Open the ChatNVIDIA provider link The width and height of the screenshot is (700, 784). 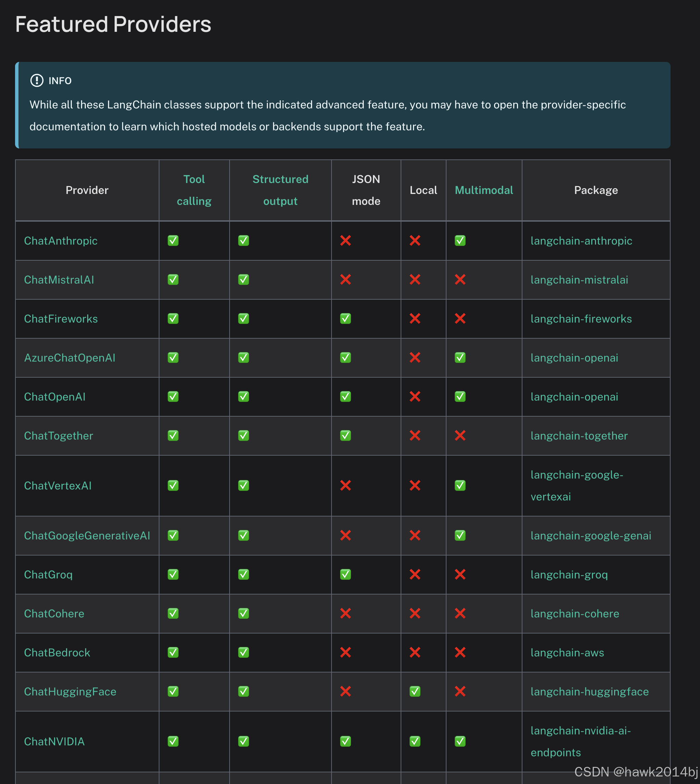tap(54, 741)
